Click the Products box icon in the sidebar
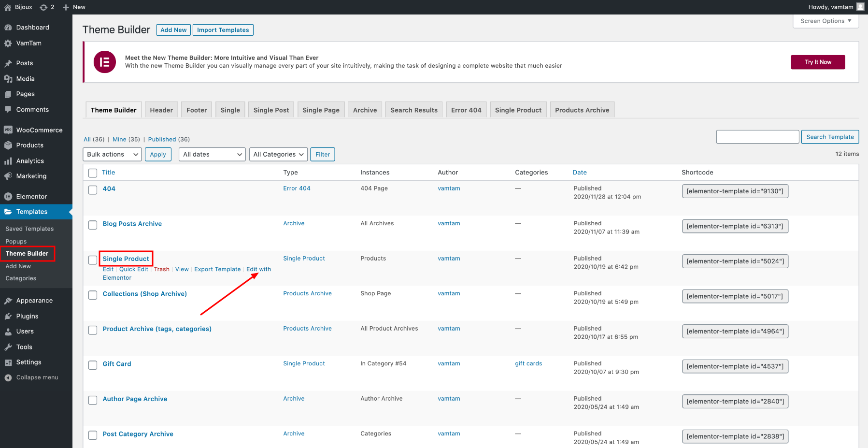 pos(8,145)
